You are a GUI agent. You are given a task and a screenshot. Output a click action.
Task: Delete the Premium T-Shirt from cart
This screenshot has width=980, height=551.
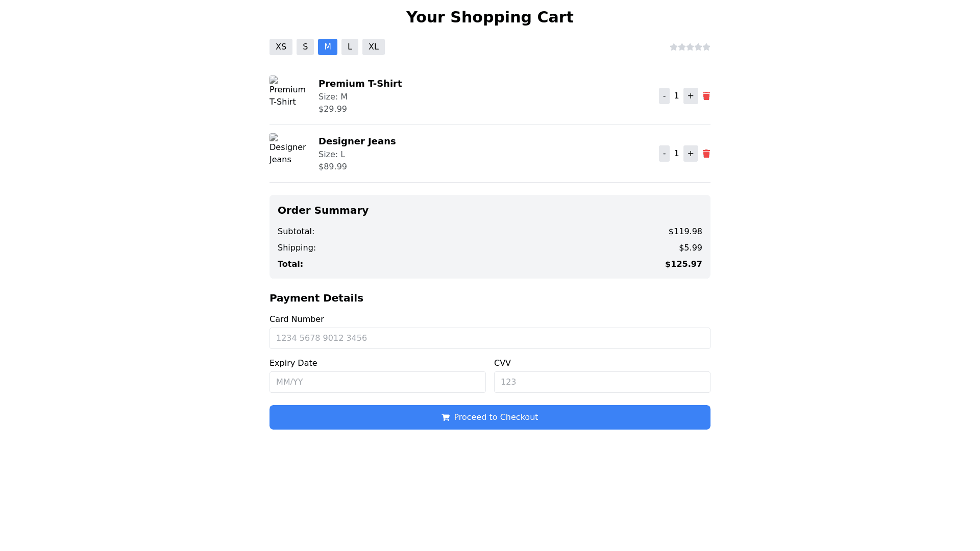[706, 96]
